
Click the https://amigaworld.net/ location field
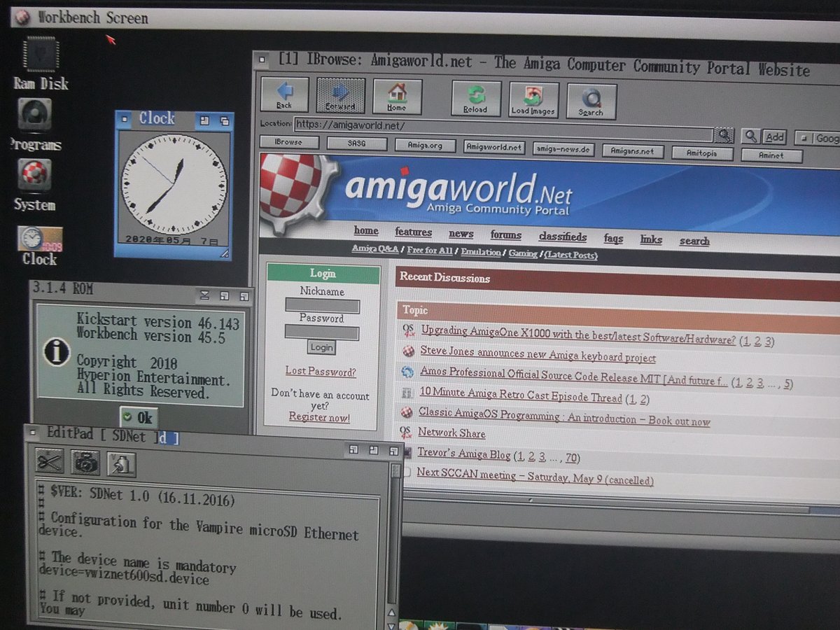pyautogui.click(x=503, y=129)
